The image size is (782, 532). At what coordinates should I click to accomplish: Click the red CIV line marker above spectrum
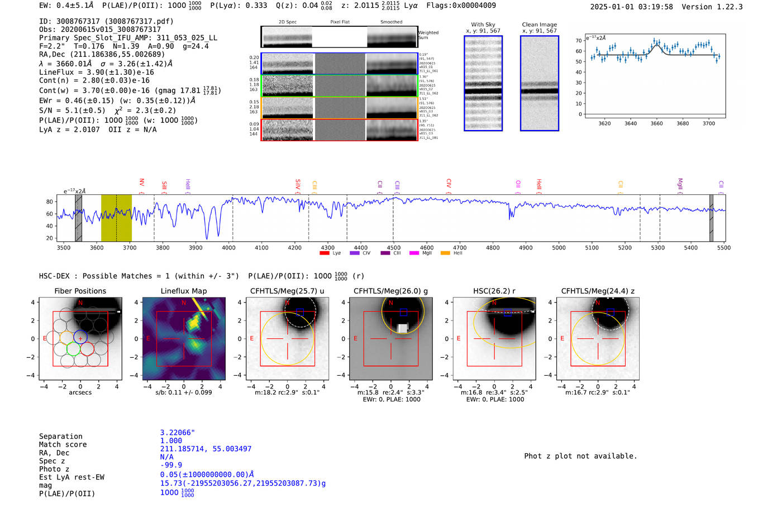[449, 186]
